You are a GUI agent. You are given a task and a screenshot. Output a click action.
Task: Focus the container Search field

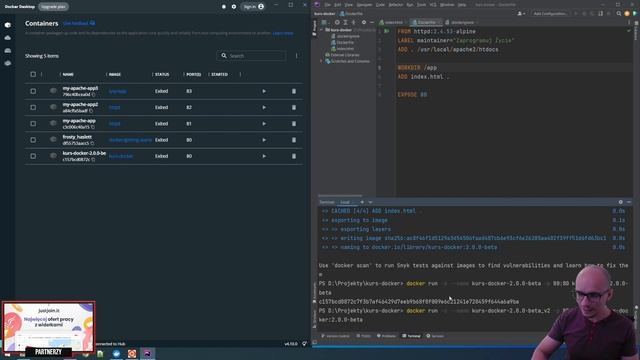pyautogui.click(x=251, y=56)
